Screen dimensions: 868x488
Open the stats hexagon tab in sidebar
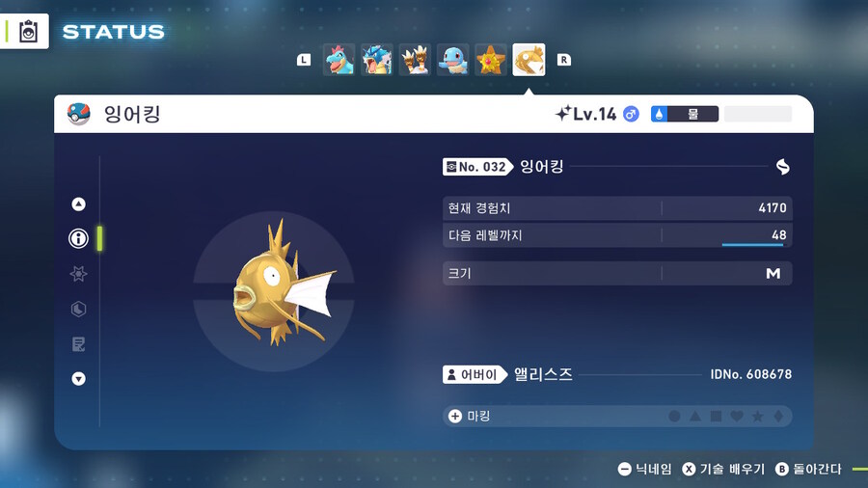(79, 274)
